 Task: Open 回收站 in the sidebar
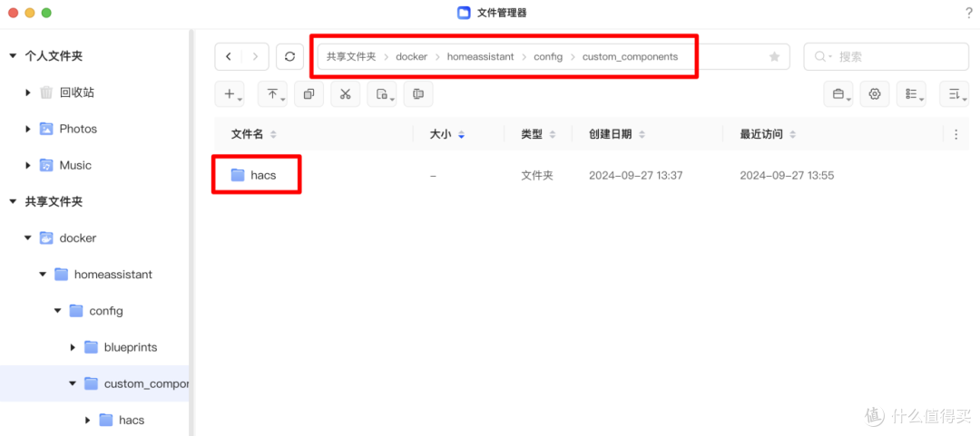pyautogui.click(x=67, y=92)
